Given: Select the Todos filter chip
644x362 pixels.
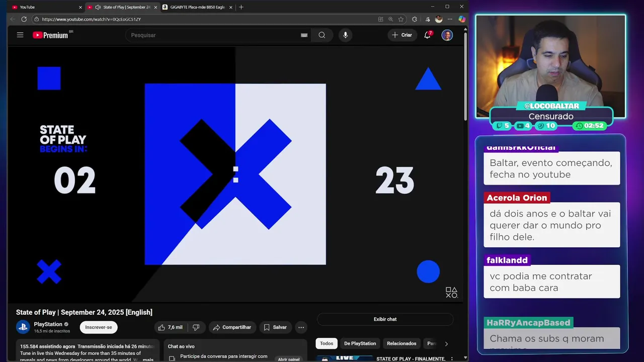Looking at the screenshot, I should point(327,343).
